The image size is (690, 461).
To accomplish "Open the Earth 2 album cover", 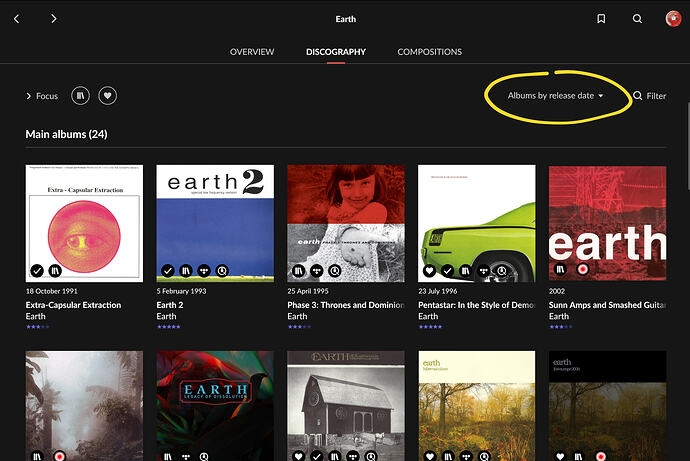I will coord(215,223).
